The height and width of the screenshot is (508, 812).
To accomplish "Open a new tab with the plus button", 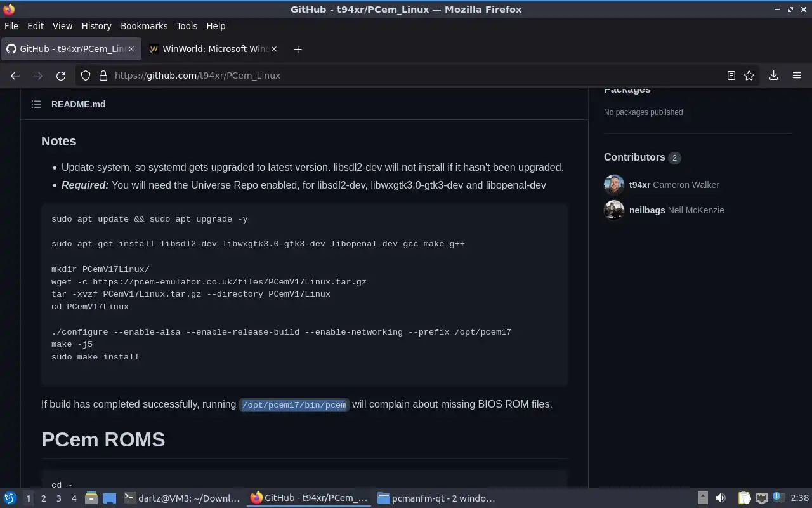I will point(298,49).
